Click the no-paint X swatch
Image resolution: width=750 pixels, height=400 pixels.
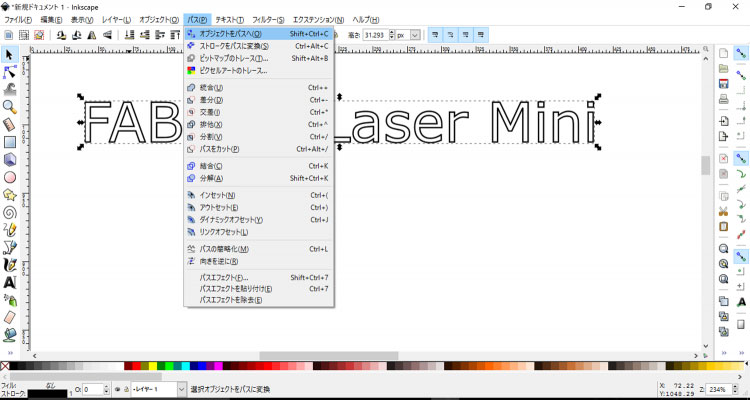point(5,366)
